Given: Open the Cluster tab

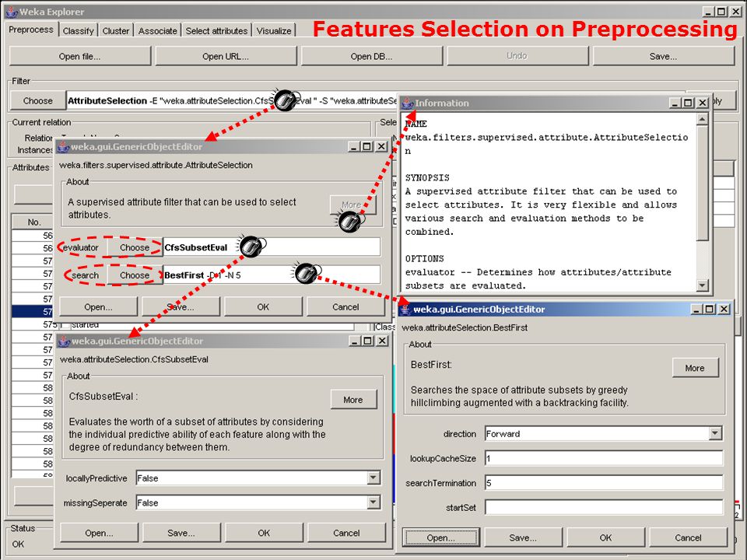Looking at the screenshot, I should (x=116, y=30).
